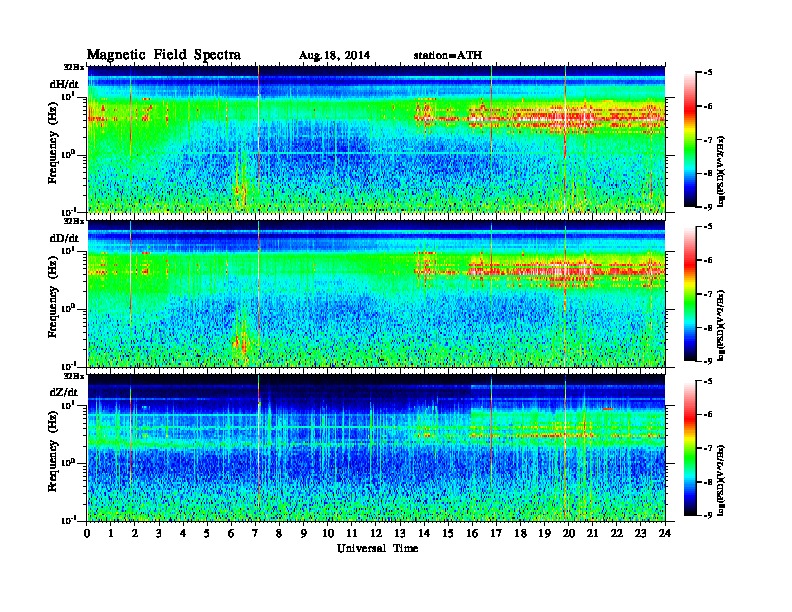Click the "-5" tick on the dH/dt color scale
The height and width of the screenshot is (612, 792).
click(708, 73)
